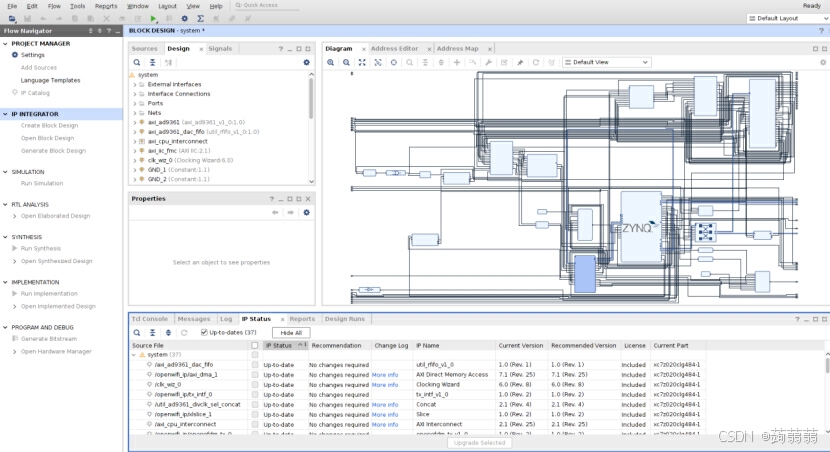
Task: Check the /axi_cpu_interconnect row checkbox
Action: [255, 424]
